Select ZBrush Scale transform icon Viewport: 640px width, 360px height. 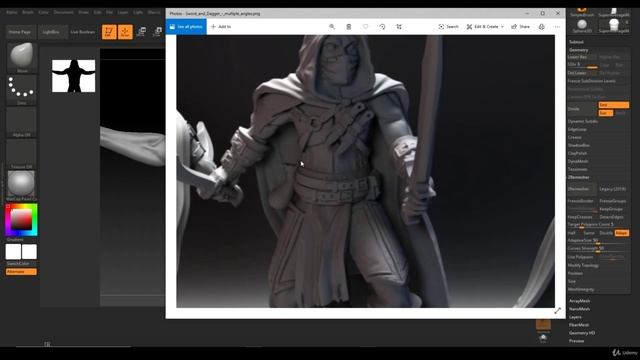157,32
